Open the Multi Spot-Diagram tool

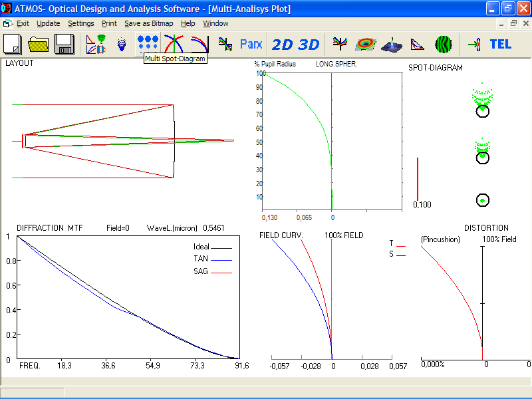148,45
